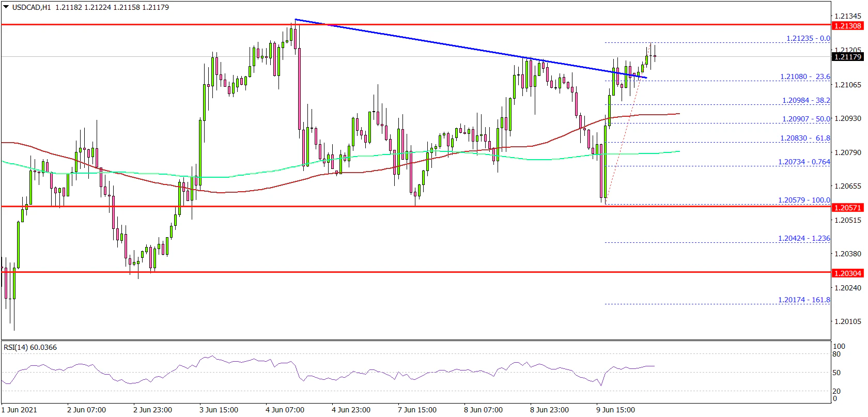This screenshot has height=417, width=868.
Task: Click the 4 Jun 07:00 time axis label
Action: pos(285,410)
